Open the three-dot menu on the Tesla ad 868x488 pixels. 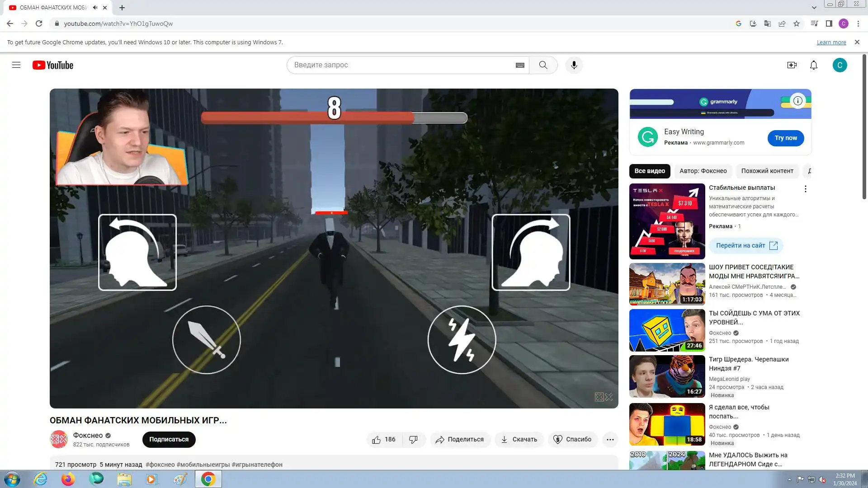point(805,189)
